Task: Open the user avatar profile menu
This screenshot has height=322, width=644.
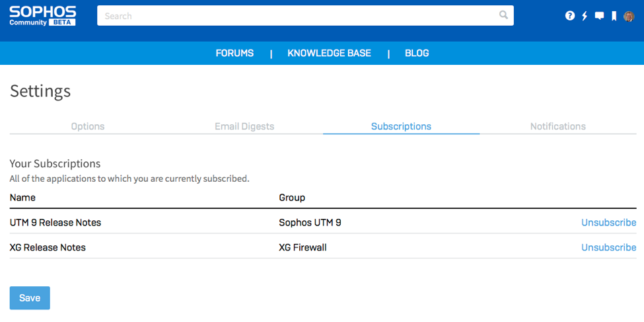Action: point(629,16)
